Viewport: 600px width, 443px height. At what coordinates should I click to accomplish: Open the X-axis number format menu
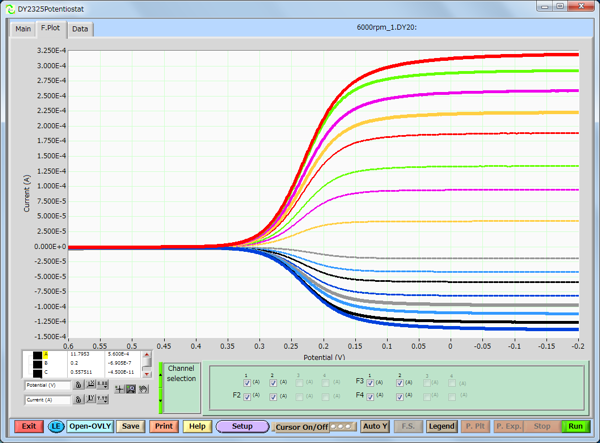coord(103,384)
